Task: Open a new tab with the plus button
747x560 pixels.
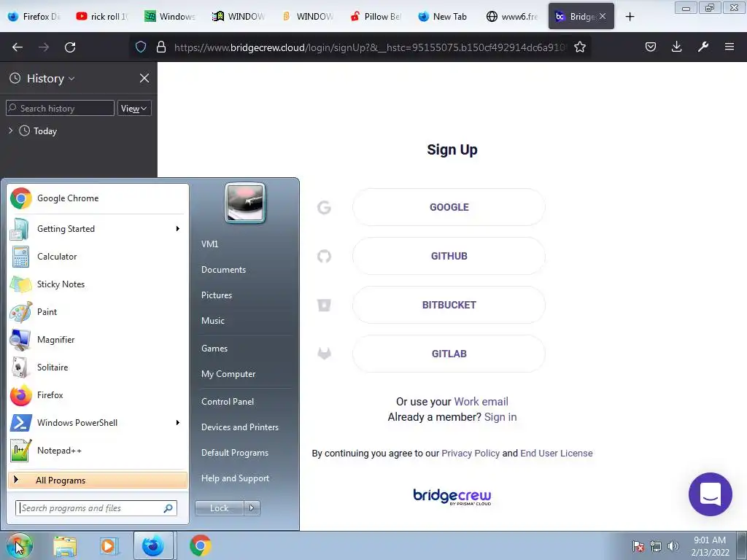Action: point(630,17)
